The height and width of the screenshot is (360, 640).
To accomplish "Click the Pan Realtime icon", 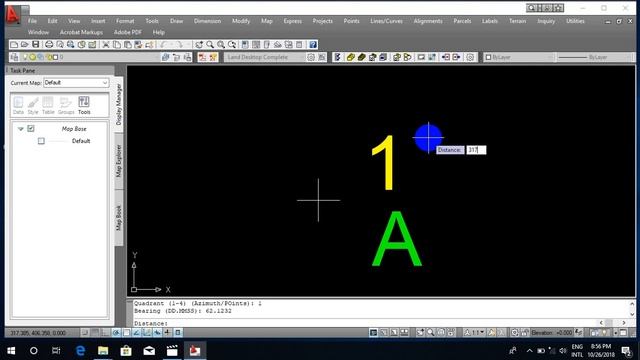I will point(199,44).
